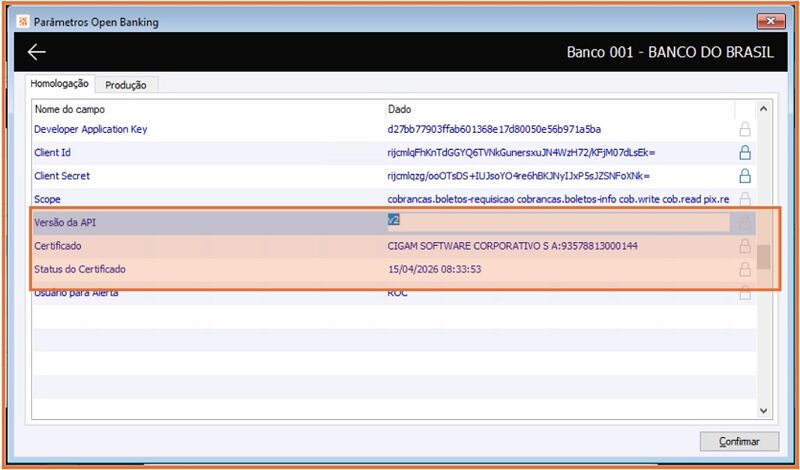Click the Dado column header
Image resolution: width=800 pixels, height=470 pixels.
click(x=399, y=109)
